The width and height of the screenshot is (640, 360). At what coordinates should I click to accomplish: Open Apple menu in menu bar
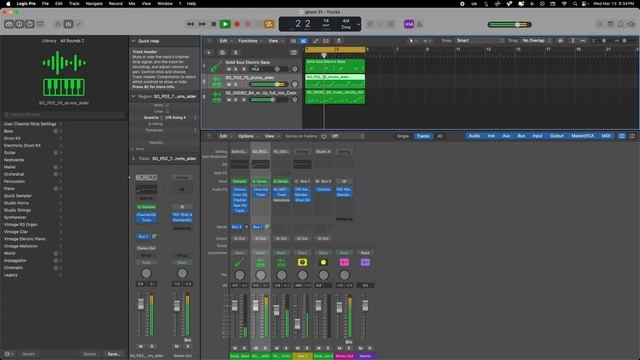8,3
